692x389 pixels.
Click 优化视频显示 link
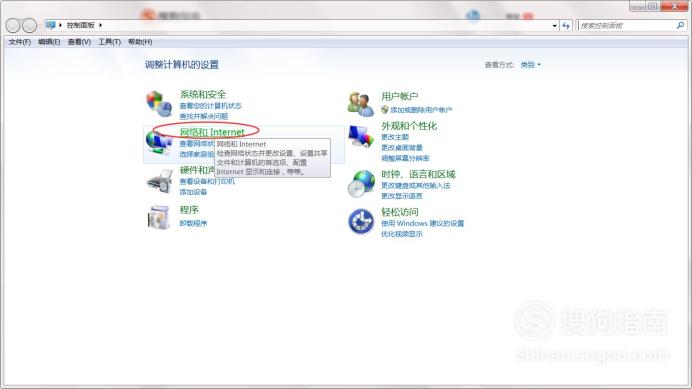click(402, 234)
